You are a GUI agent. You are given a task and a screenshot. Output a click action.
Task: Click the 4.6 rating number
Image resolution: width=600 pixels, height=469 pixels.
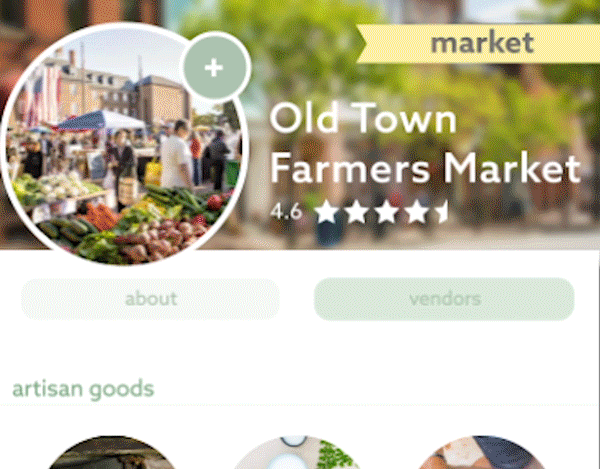point(286,212)
